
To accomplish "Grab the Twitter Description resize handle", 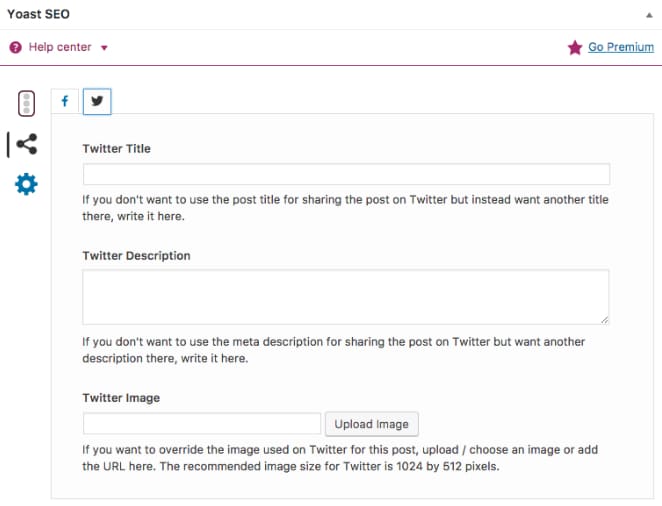I will coord(604,319).
